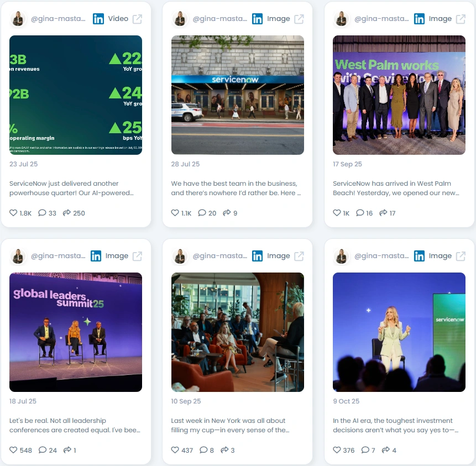Open profile avatar on 10 Sep 25 post
The width and height of the screenshot is (476, 466).
180,256
